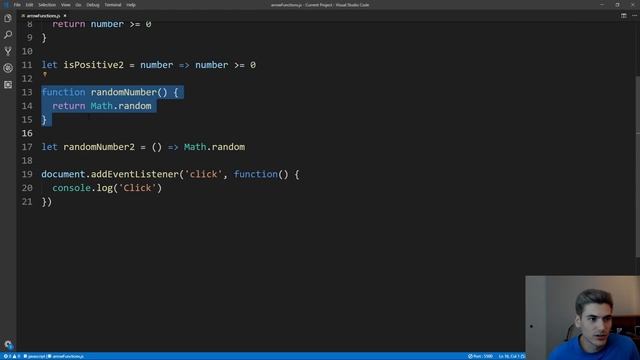
Task: Split the editor with the split icon
Action: coord(624,16)
